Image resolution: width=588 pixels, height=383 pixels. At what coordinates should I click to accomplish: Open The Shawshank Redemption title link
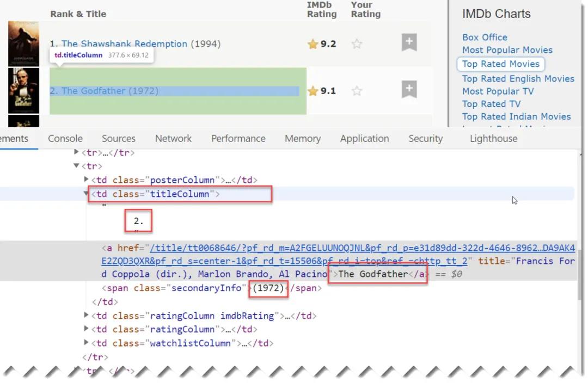click(x=124, y=44)
